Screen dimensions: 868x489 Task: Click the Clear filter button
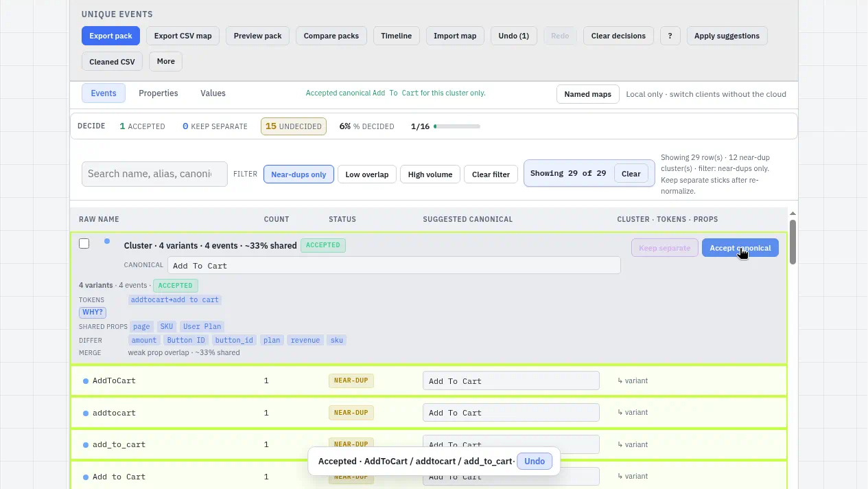pos(491,174)
